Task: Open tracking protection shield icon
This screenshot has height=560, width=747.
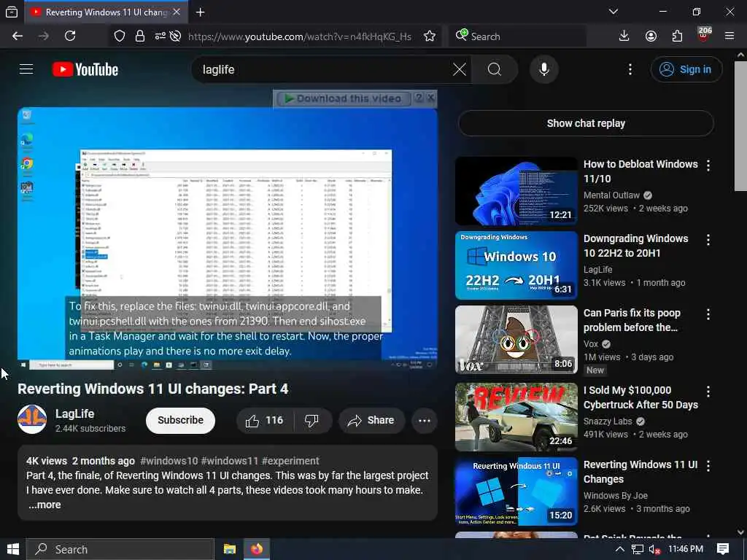Action: 119,36
